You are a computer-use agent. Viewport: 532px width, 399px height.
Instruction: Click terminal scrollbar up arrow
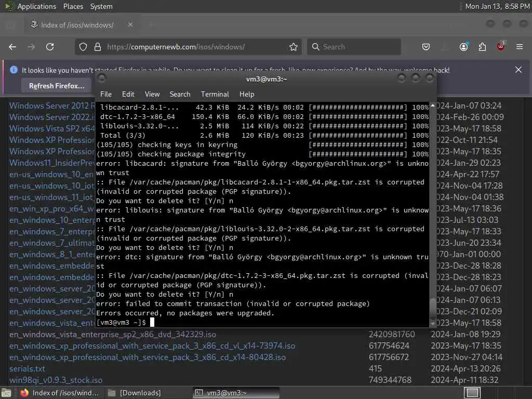click(x=433, y=106)
